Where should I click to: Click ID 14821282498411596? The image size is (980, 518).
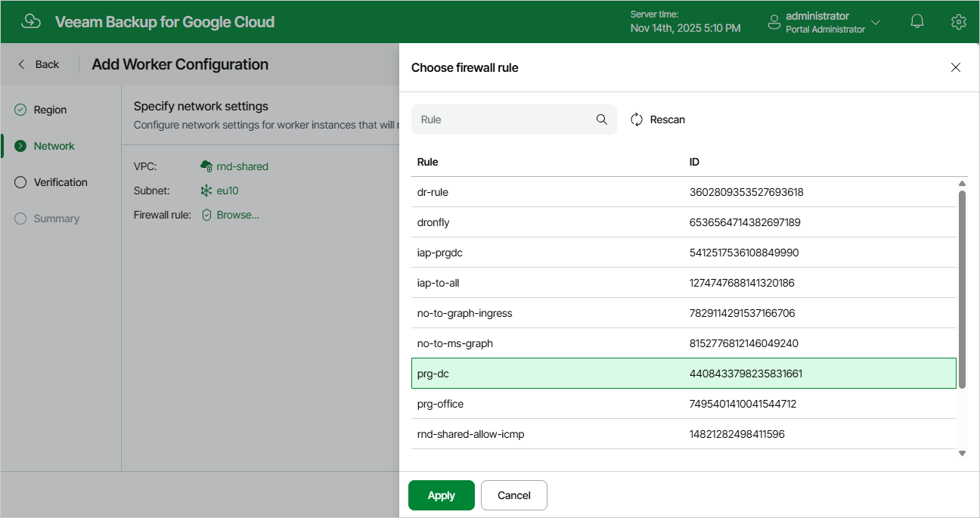[x=737, y=434]
